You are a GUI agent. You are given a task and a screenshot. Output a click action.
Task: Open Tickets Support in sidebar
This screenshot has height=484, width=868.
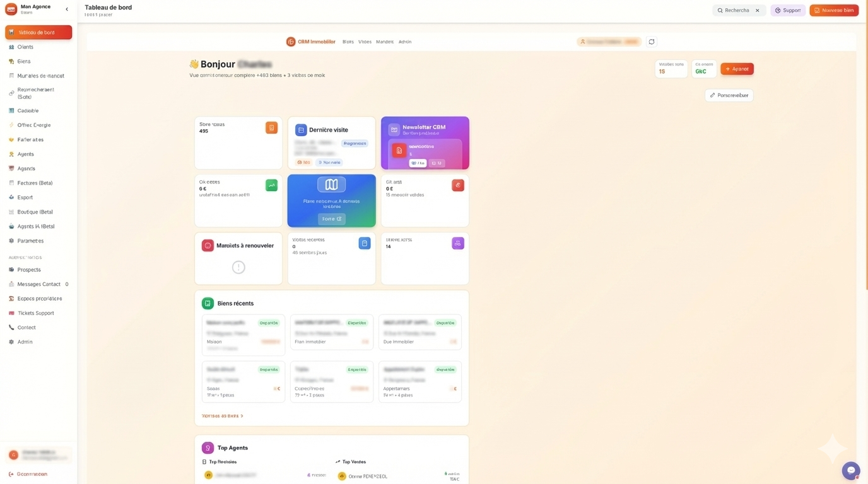tap(38, 313)
